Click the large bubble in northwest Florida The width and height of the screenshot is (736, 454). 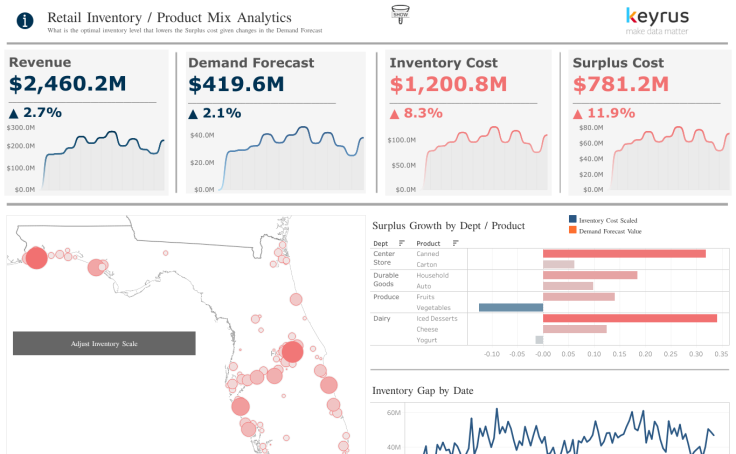36,258
